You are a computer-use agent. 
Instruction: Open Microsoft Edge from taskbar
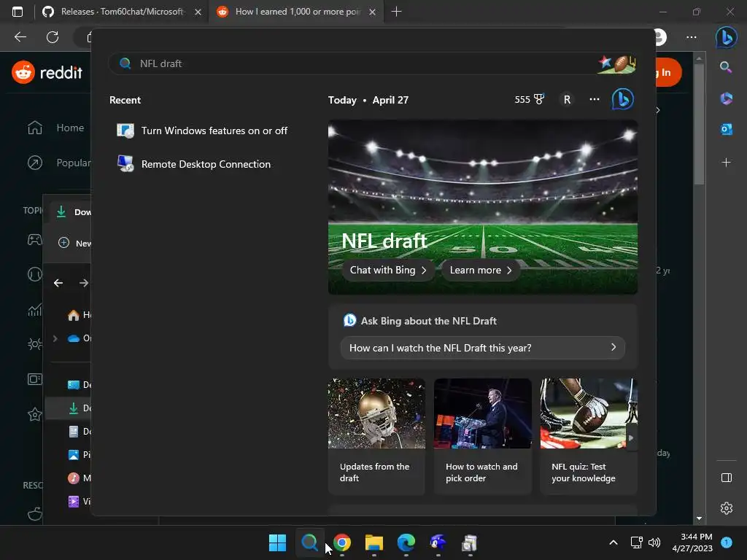[x=406, y=542]
